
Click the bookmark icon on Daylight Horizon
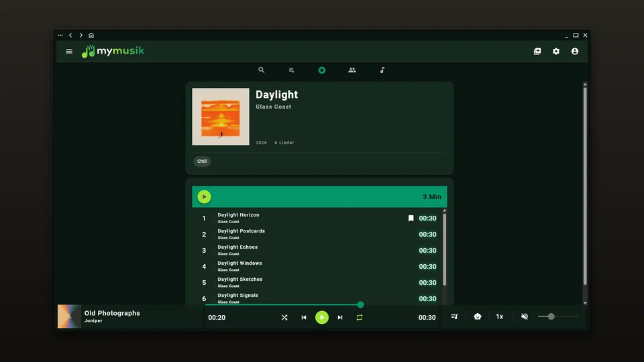tap(411, 219)
